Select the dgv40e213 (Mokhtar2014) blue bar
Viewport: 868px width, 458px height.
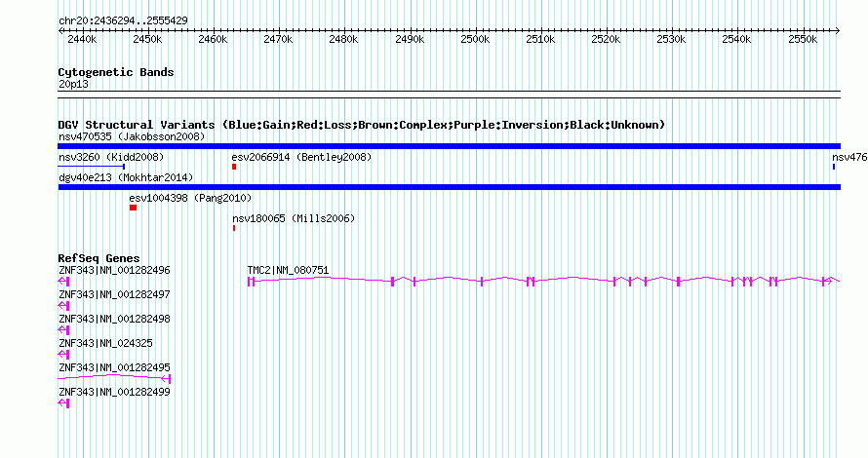tap(449, 187)
